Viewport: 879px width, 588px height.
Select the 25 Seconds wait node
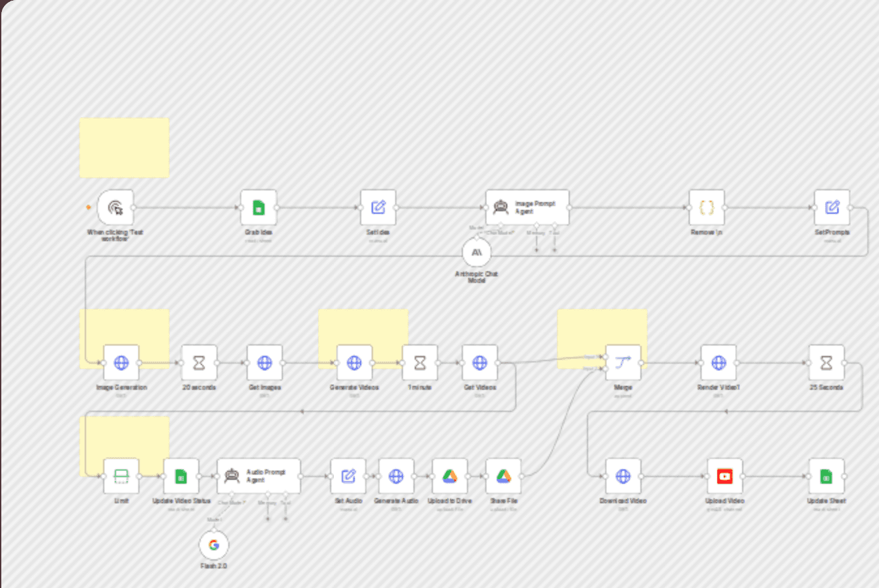(826, 362)
